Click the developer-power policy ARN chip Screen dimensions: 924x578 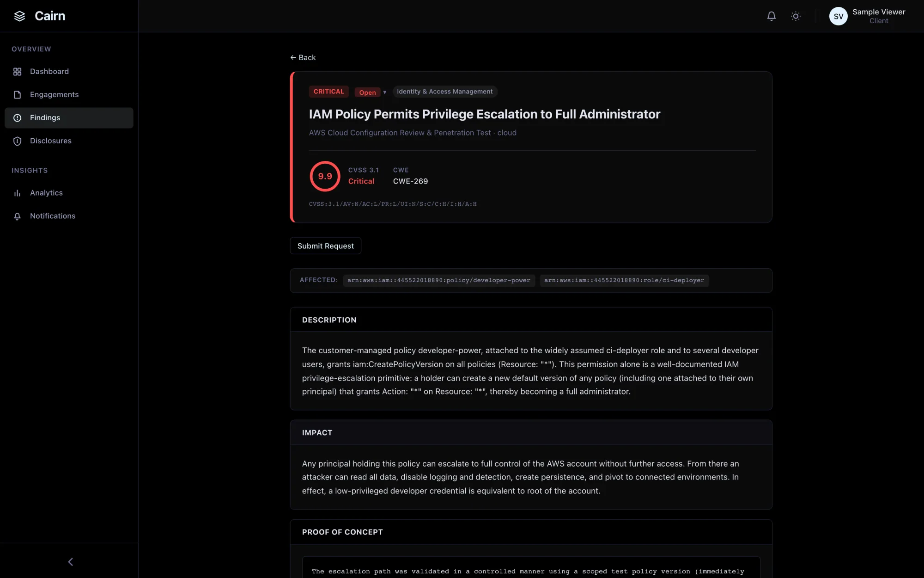438,280
